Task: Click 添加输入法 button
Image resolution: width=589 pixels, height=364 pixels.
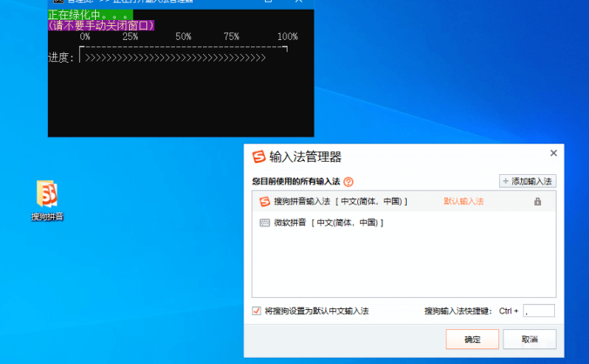Action: coord(527,181)
